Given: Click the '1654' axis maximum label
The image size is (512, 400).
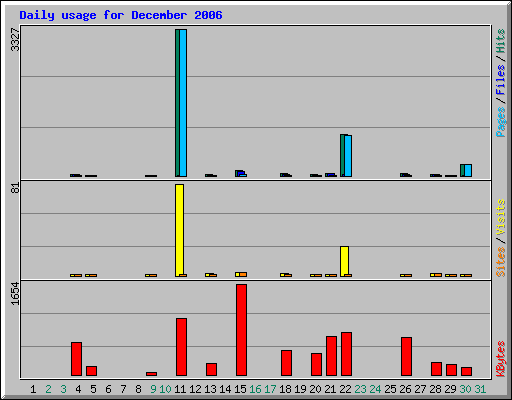Looking at the screenshot, I should click(15, 293).
